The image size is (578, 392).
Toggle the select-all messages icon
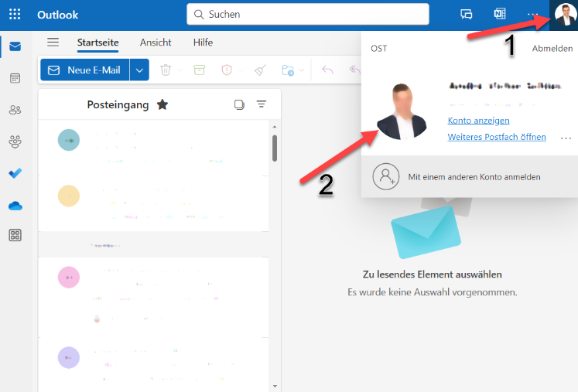coord(239,104)
